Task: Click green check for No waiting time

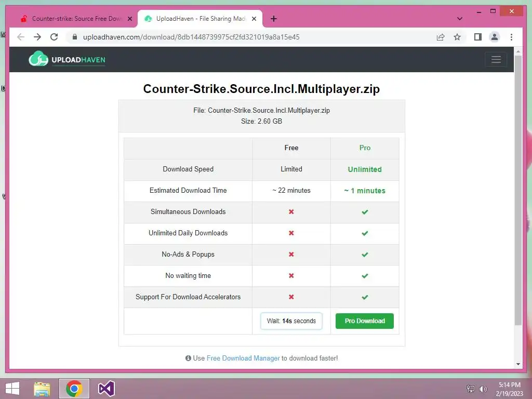Action: pos(365,276)
